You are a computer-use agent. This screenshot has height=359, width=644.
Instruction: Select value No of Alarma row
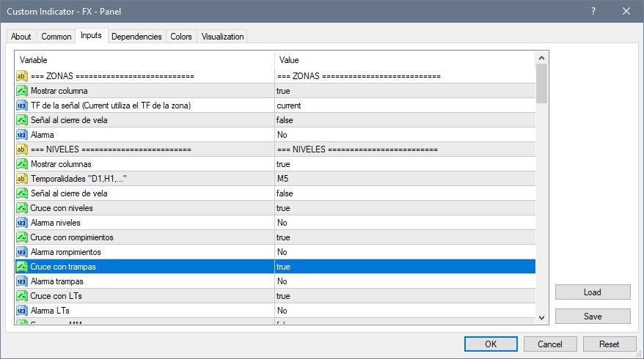click(405, 135)
